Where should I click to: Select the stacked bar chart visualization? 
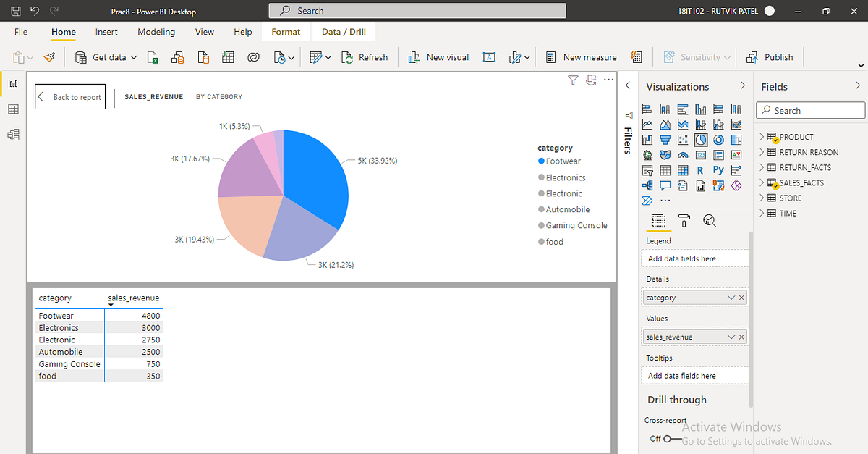tap(647, 109)
